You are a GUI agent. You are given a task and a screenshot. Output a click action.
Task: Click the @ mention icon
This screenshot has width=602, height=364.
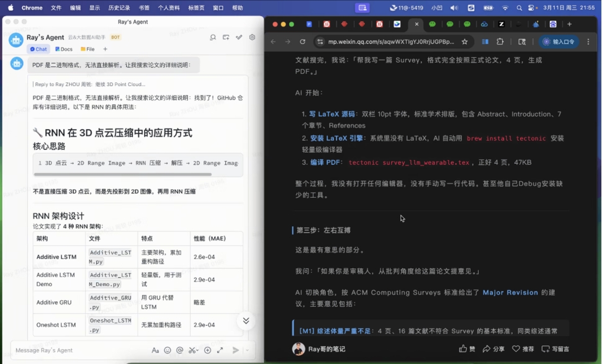click(180, 350)
